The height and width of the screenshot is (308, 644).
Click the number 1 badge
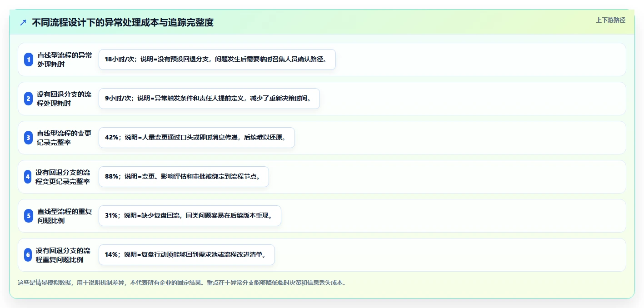point(29,60)
